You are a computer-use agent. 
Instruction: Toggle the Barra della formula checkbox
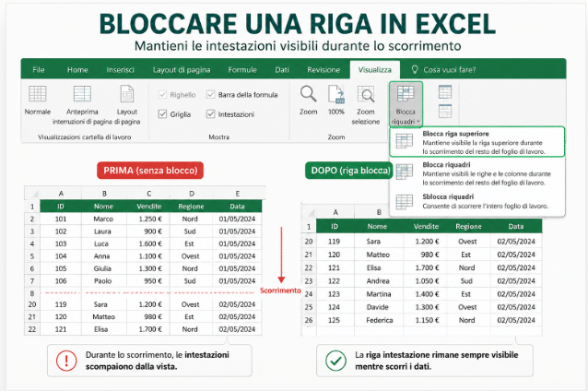[x=211, y=95]
